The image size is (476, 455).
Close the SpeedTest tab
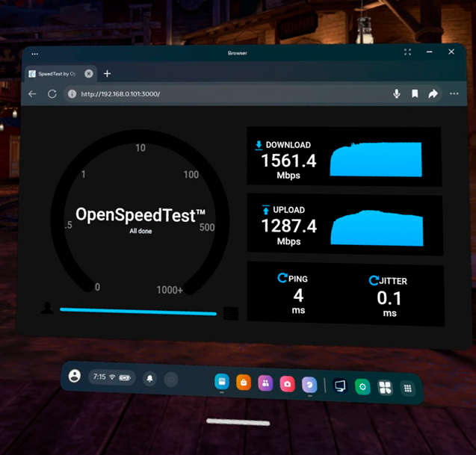(89, 74)
